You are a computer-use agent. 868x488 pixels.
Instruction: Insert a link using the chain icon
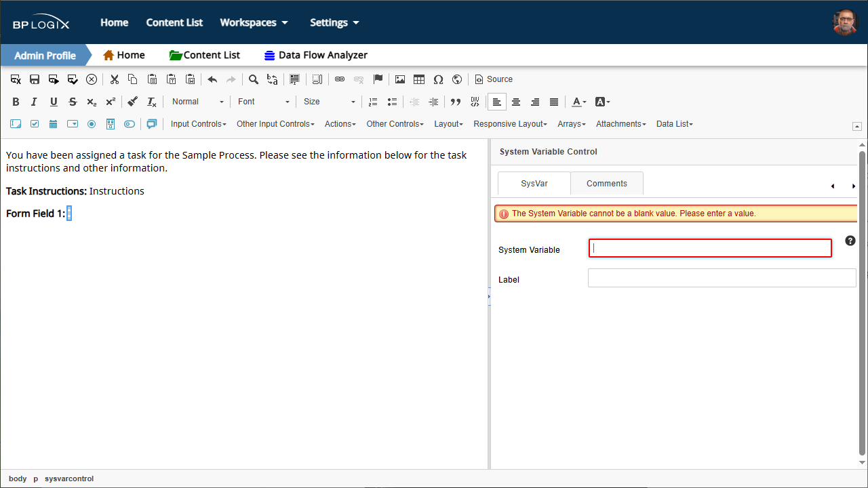pyautogui.click(x=340, y=79)
